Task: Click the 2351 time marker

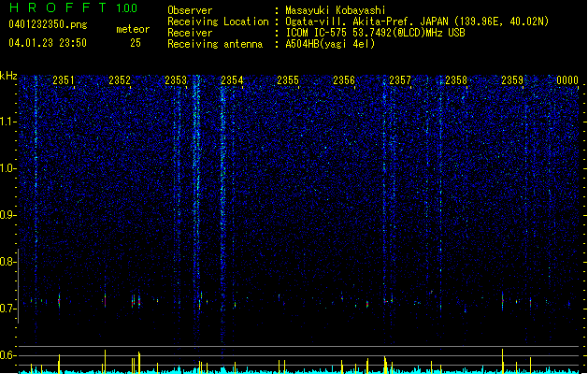Action: click(x=63, y=80)
